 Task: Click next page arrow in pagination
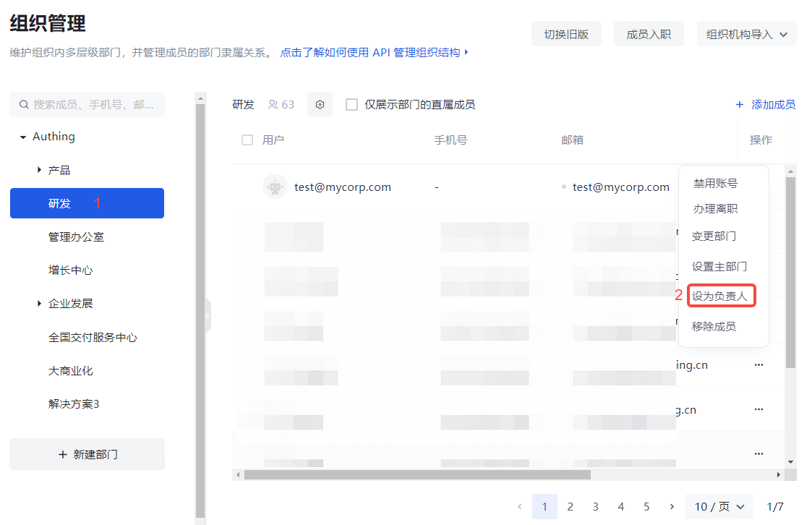point(672,507)
